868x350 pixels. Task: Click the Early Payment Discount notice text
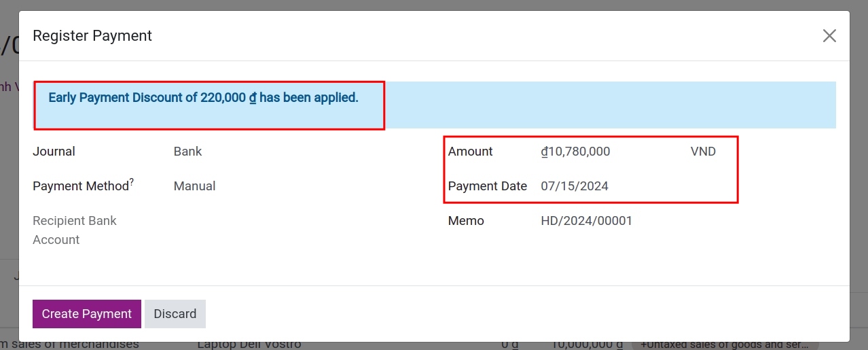[x=203, y=98]
